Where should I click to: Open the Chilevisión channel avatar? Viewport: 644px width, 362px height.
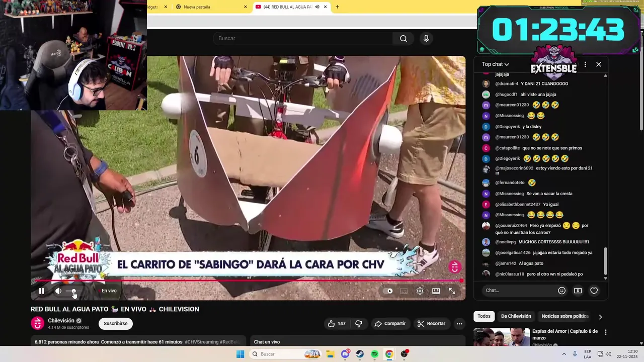[x=38, y=323]
